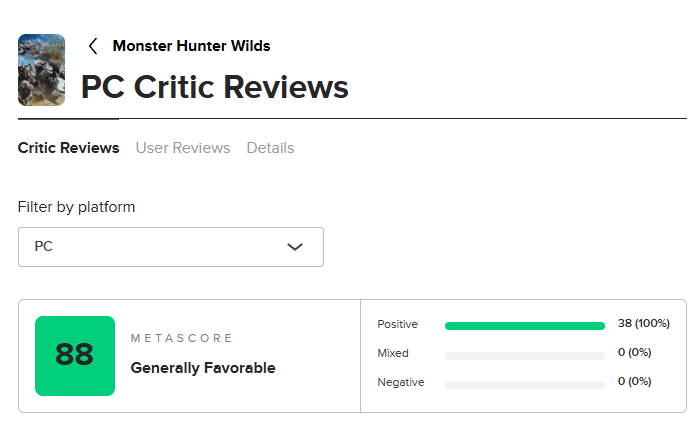Click the METASCORE label text
The image size is (696, 429).
point(181,339)
